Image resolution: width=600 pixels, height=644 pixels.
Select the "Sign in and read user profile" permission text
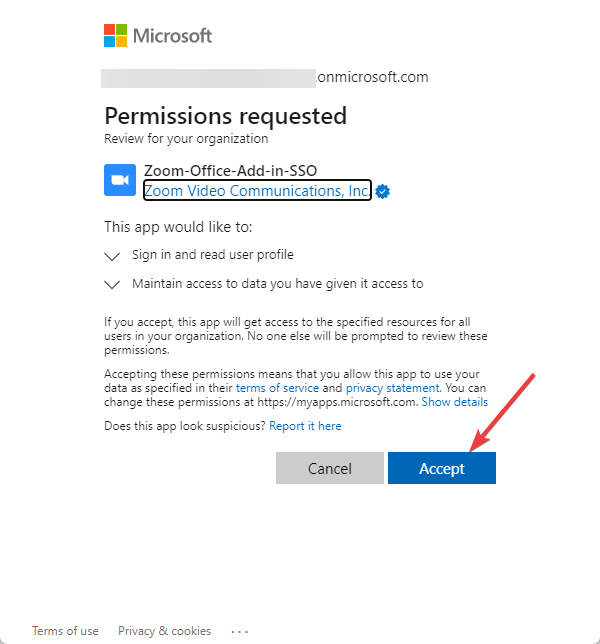(x=212, y=255)
